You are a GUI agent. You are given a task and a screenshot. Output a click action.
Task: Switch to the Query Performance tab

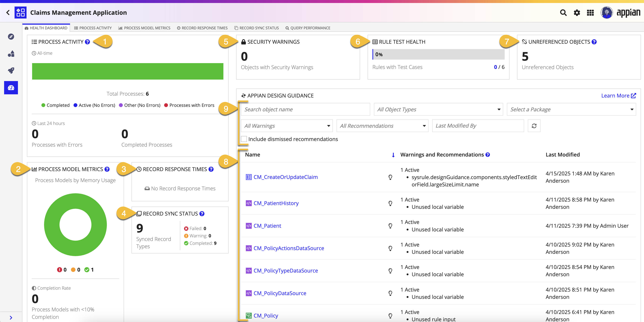[308, 28]
